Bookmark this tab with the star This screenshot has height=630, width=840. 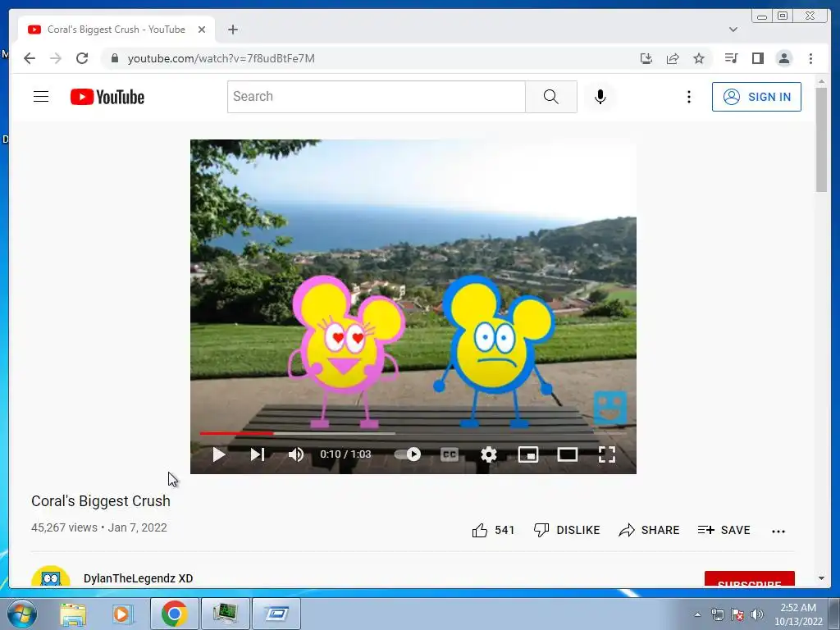[x=699, y=58]
